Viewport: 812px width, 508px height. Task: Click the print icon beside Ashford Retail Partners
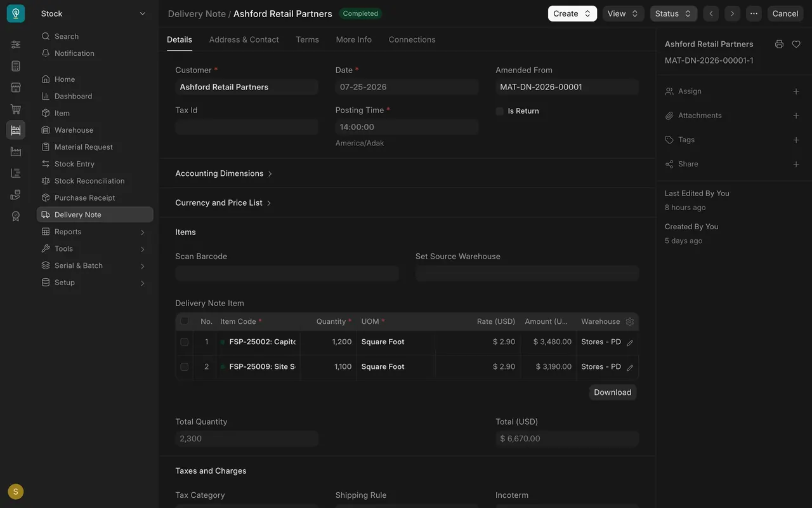(x=779, y=44)
